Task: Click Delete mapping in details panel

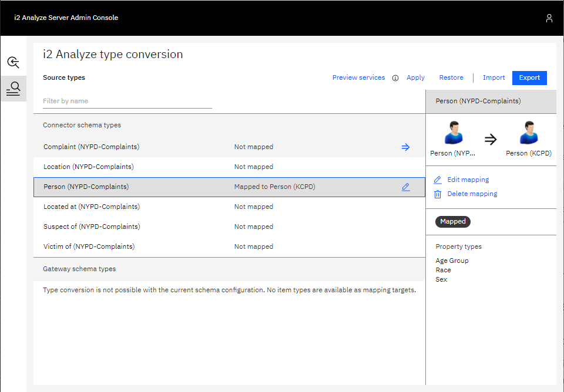Action: 472,194
